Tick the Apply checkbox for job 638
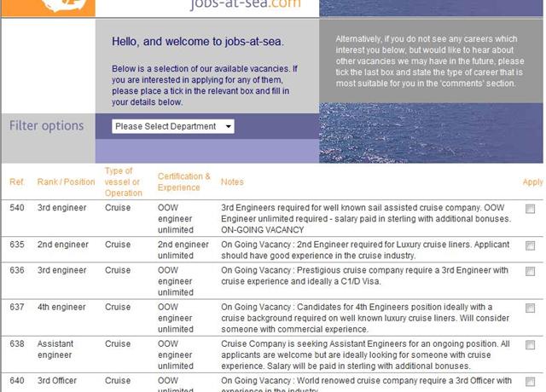 click(530, 345)
